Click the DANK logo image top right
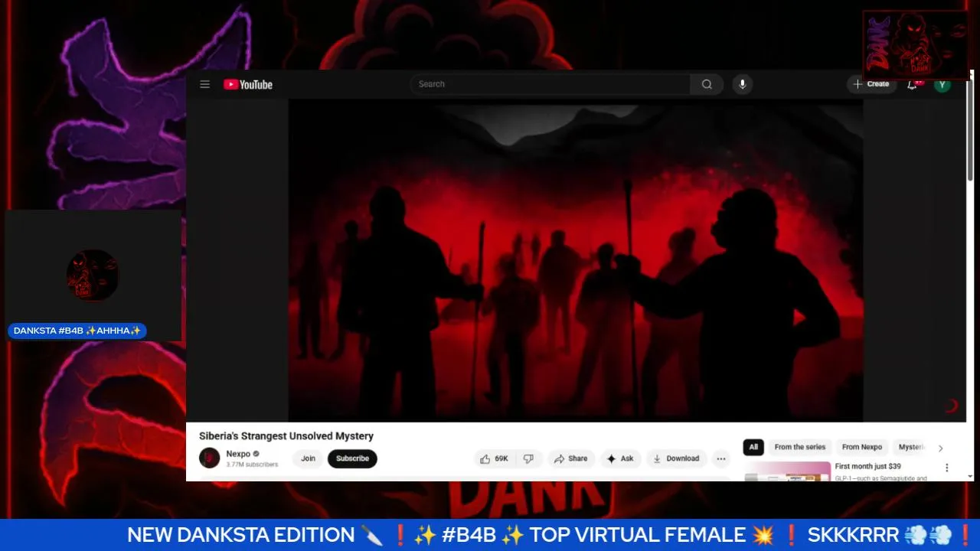 click(916, 44)
